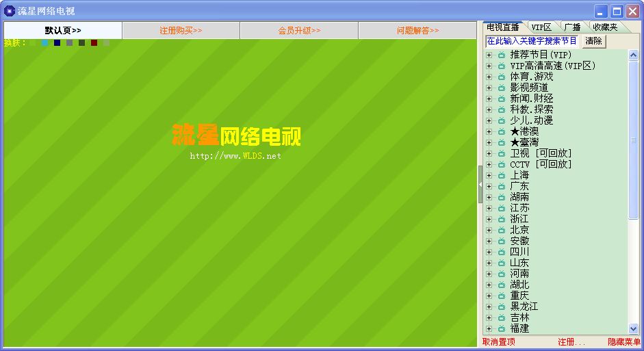This screenshot has height=351, width=644.
Task: Expand the 广东 channel group
Action: tap(489, 186)
